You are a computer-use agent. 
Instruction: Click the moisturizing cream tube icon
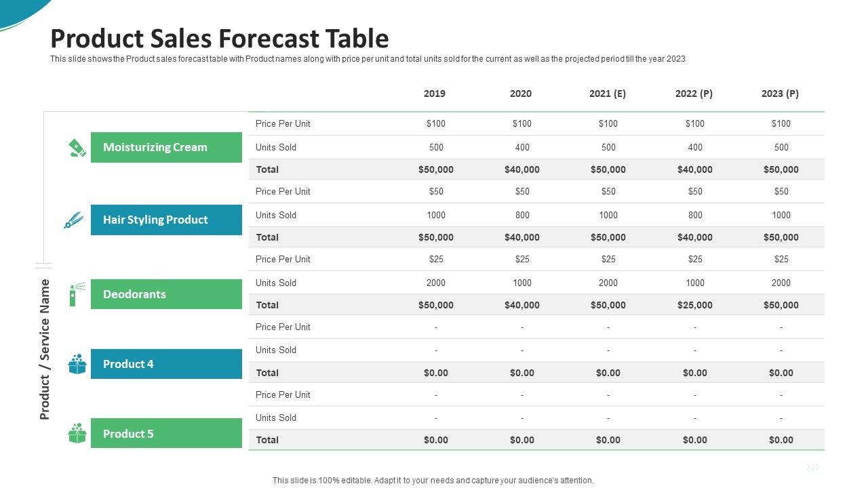(77, 148)
